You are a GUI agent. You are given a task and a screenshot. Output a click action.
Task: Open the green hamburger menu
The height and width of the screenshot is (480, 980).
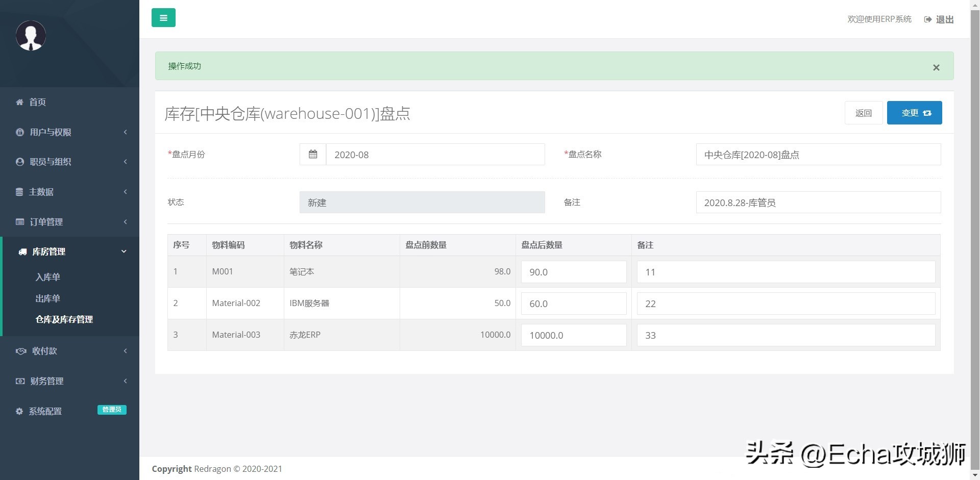coord(163,17)
